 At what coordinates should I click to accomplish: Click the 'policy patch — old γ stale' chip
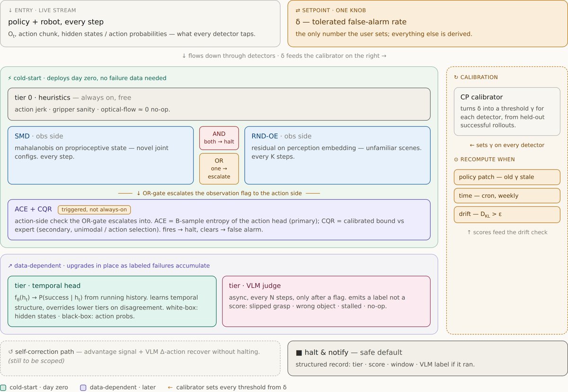coord(507,177)
